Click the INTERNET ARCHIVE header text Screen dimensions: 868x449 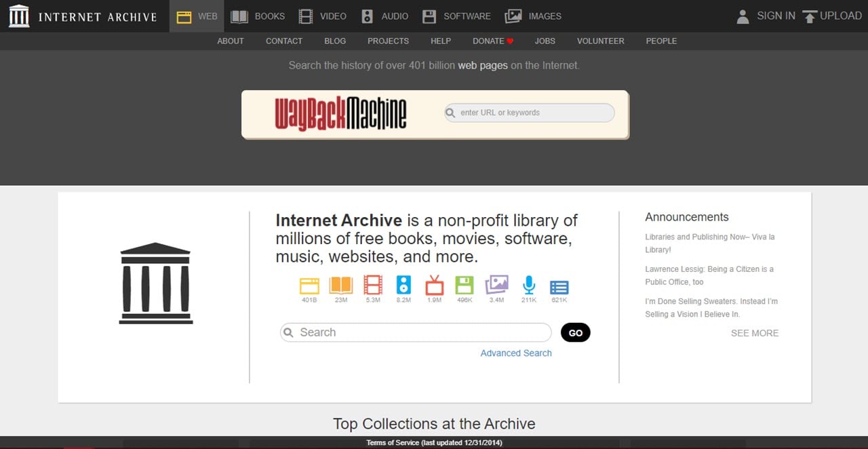point(98,17)
